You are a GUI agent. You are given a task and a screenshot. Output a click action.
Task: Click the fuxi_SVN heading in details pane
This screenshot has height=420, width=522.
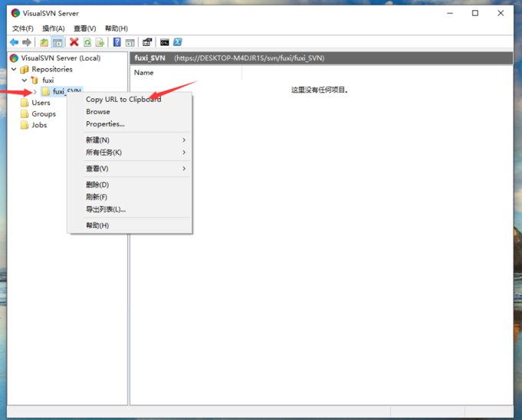tap(149, 58)
